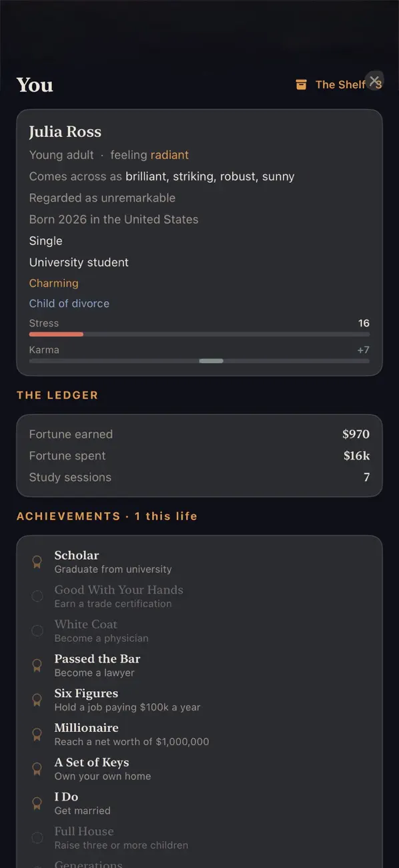Click the Shelf archive box icon
This screenshot has width=399, height=868.
tap(301, 85)
